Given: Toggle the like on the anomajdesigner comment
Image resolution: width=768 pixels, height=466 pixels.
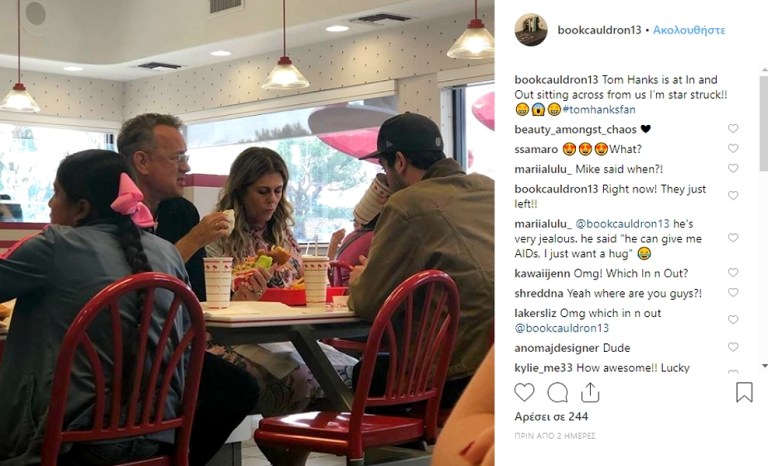Looking at the screenshot, I should click(733, 347).
